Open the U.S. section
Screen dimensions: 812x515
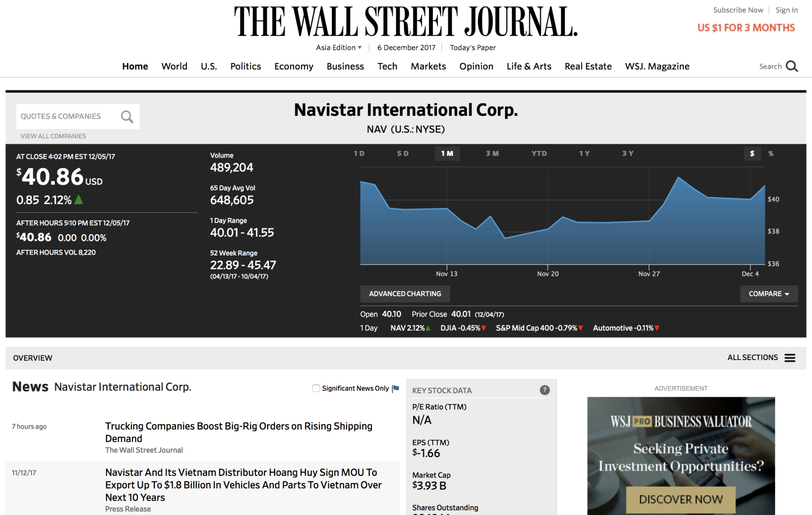click(209, 67)
